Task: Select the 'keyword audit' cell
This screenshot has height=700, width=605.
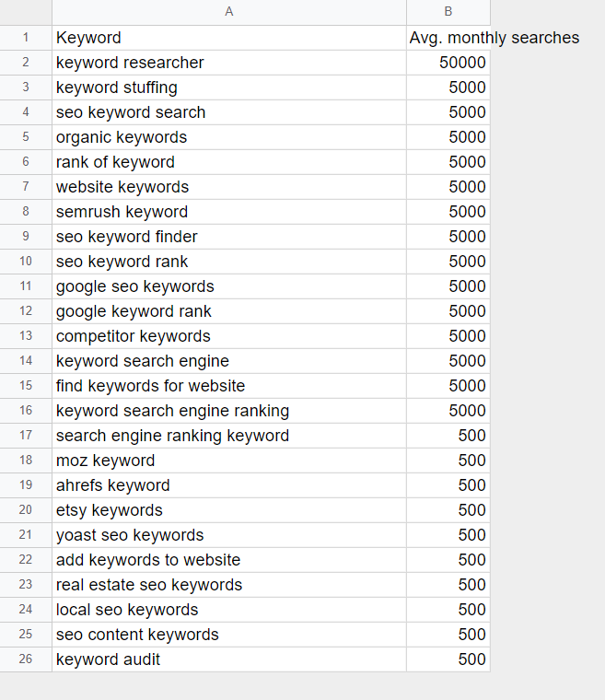Action: [x=229, y=659]
